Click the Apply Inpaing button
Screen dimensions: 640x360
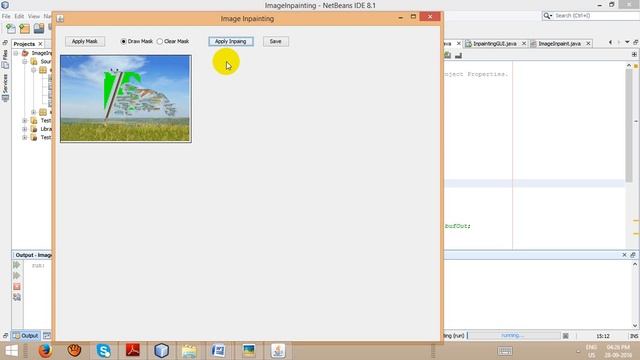coord(231,41)
